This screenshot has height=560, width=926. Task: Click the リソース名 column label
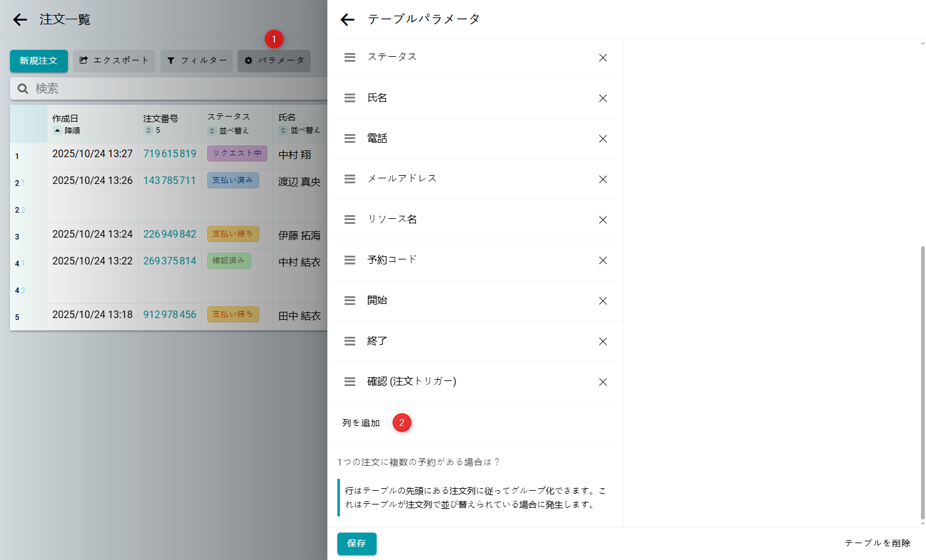392,220
